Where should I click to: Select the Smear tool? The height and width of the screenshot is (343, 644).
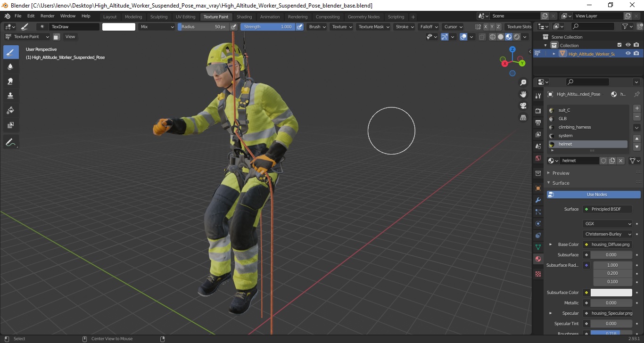point(11,81)
